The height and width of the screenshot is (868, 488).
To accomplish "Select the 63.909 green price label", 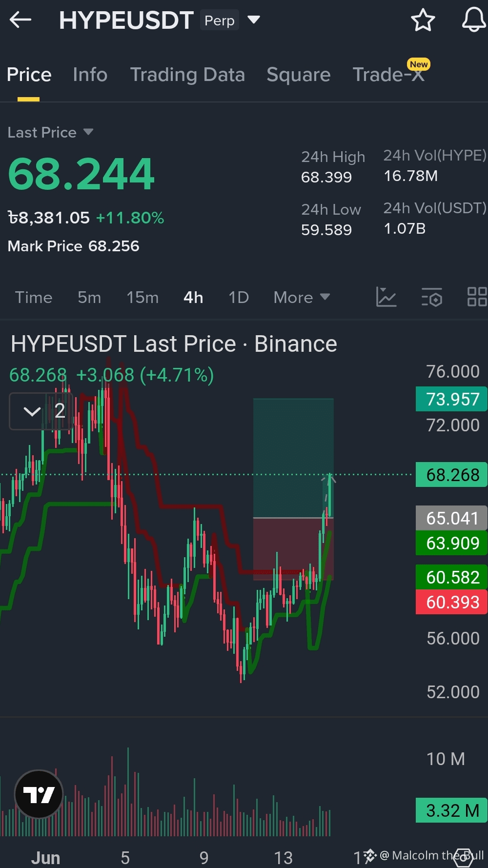I will click(x=451, y=543).
